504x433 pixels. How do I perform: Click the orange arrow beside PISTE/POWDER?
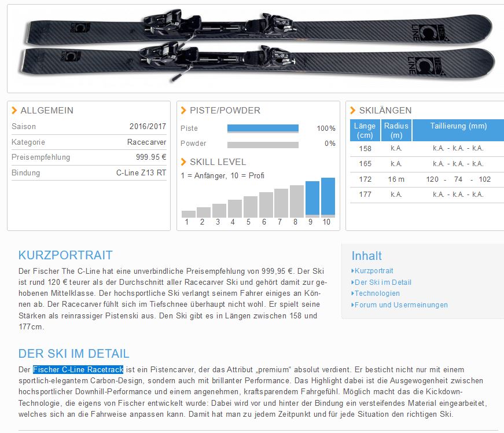click(x=183, y=111)
